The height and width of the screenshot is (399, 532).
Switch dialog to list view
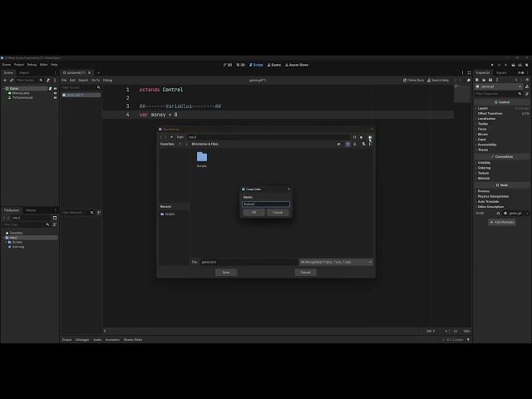[x=355, y=144]
